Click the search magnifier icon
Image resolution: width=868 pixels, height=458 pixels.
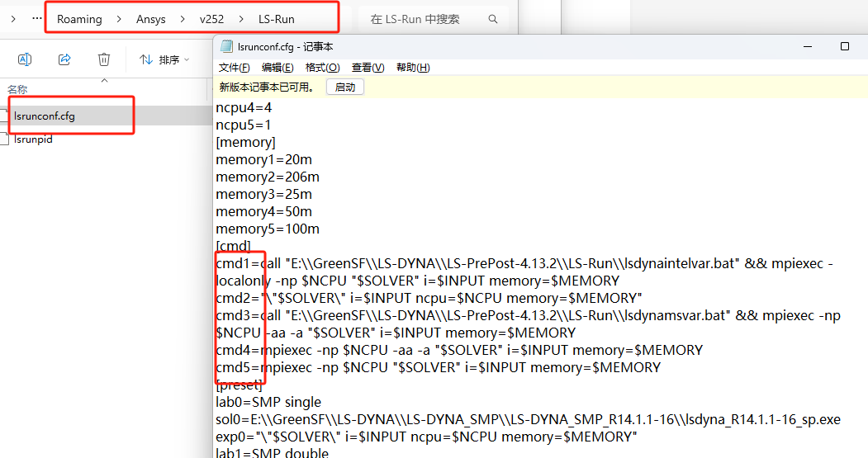493,19
